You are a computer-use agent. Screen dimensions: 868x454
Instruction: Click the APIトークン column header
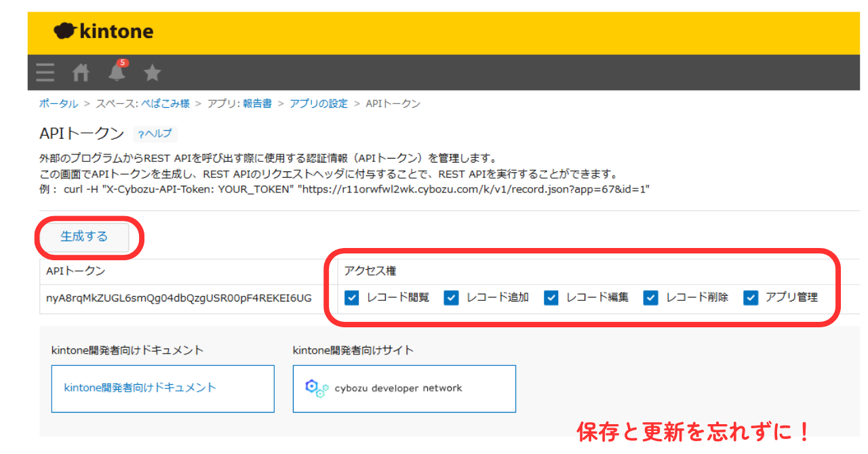[76, 271]
